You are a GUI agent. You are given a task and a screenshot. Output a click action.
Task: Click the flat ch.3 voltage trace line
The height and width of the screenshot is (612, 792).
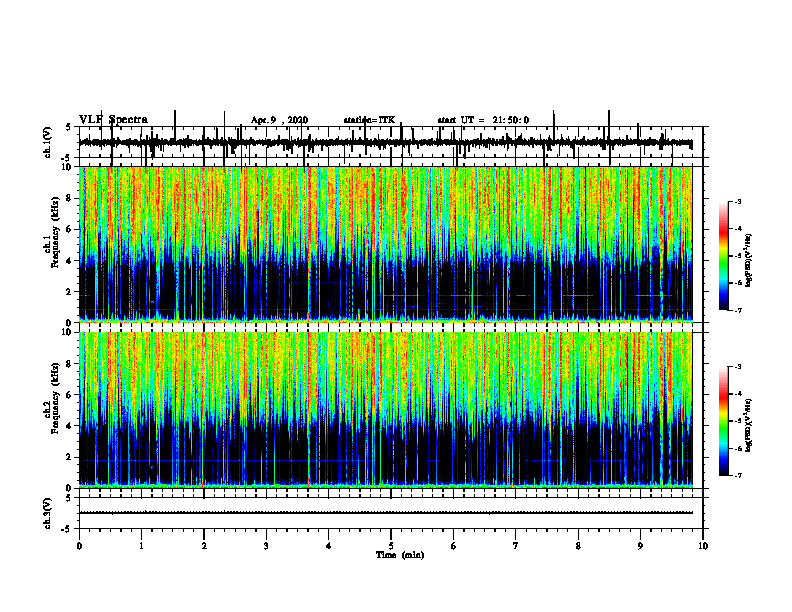tap(386, 513)
